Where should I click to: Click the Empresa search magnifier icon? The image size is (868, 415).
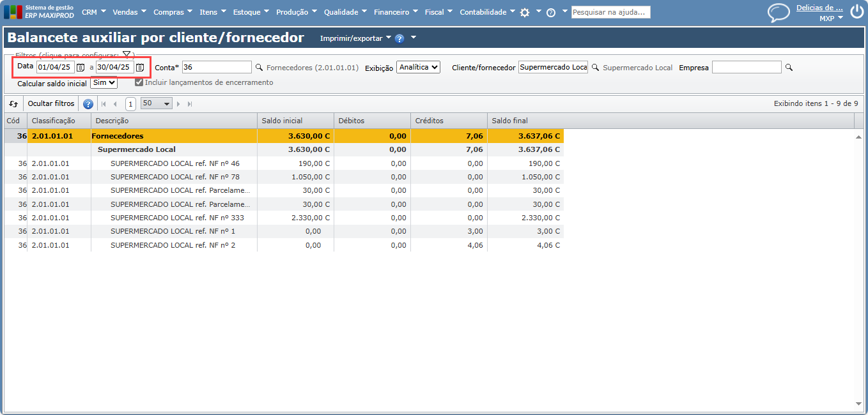789,67
